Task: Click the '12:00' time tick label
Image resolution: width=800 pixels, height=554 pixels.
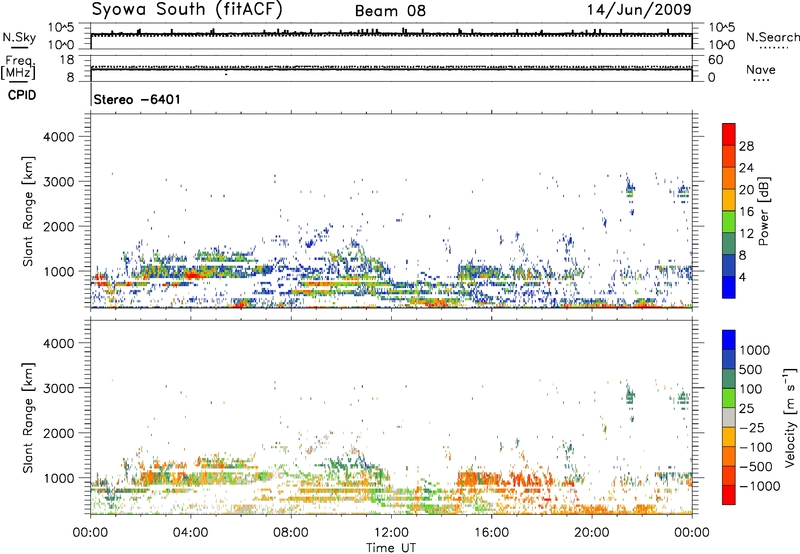Action: [391, 533]
